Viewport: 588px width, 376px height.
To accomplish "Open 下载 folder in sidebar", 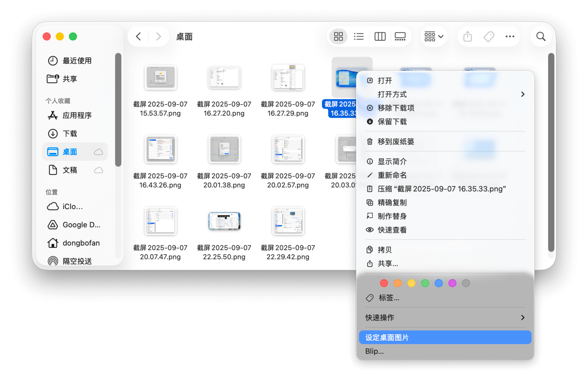I will (69, 134).
